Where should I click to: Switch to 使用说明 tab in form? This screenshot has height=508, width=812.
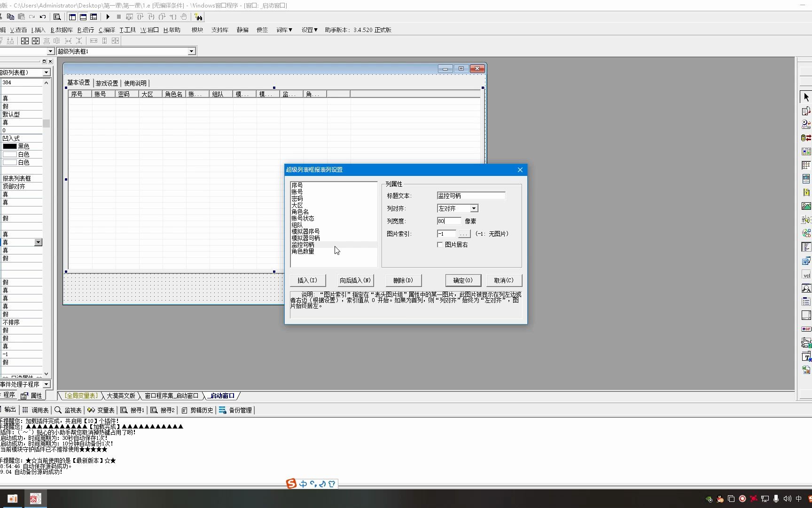[x=135, y=83]
